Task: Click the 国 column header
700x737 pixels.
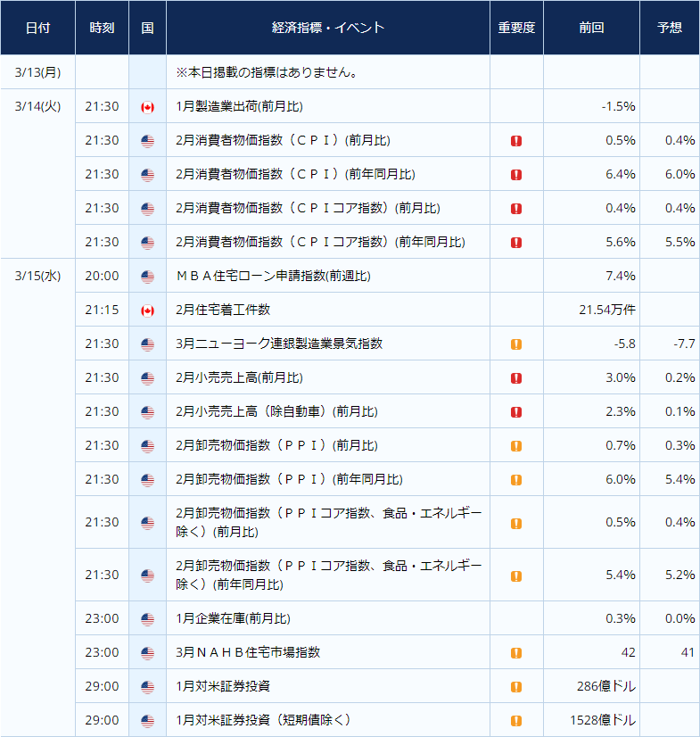Action: [x=147, y=28]
